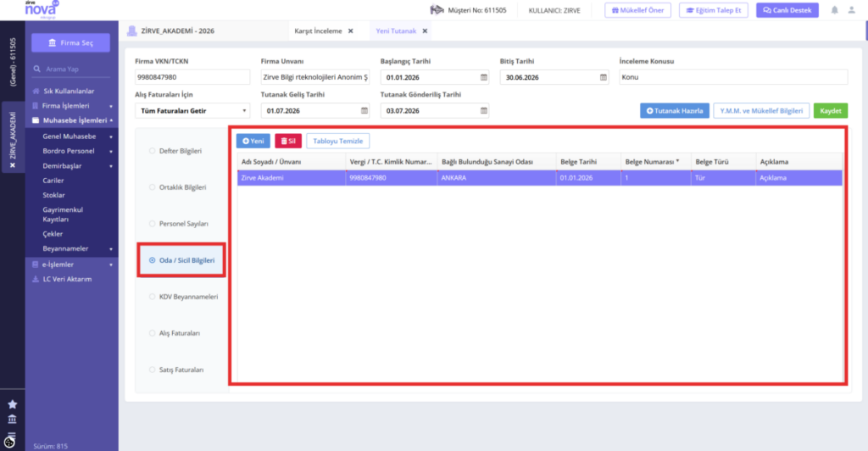Open calendar for Başlangıç Tarihi
Screen dimensions: 868x451
[484, 77]
